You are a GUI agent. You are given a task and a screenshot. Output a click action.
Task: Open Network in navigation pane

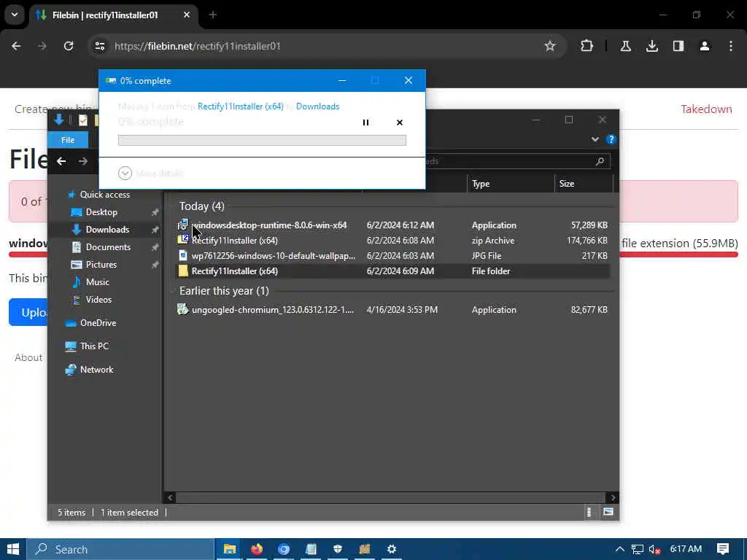tap(96, 370)
